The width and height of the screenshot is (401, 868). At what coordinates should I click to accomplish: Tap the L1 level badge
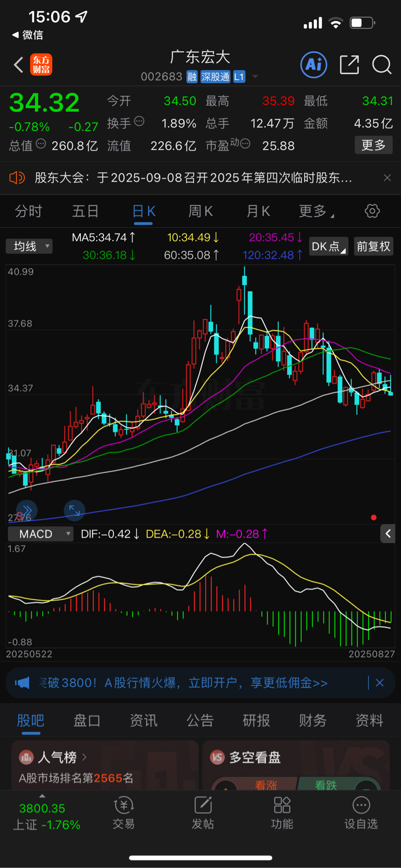click(239, 77)
